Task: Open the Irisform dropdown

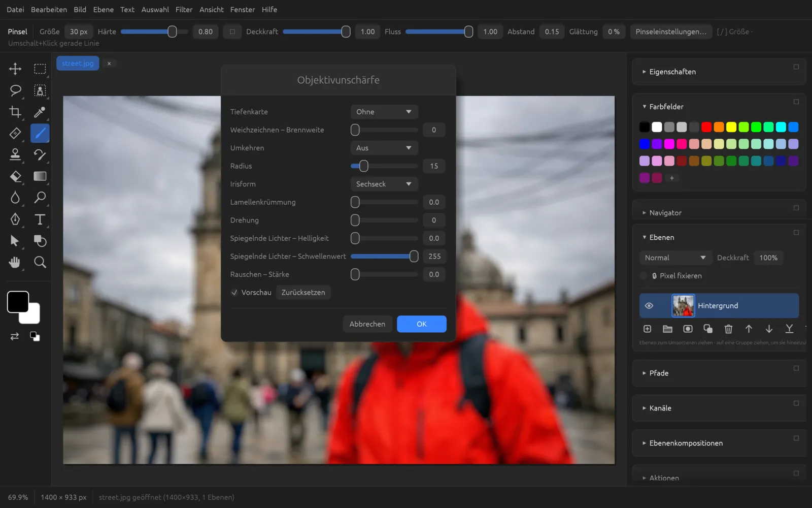Action: click(384, 184)
